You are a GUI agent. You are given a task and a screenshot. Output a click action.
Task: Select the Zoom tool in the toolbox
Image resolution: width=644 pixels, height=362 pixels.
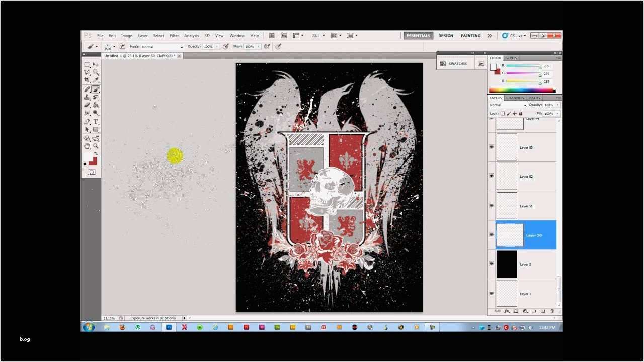coord(96,146)
